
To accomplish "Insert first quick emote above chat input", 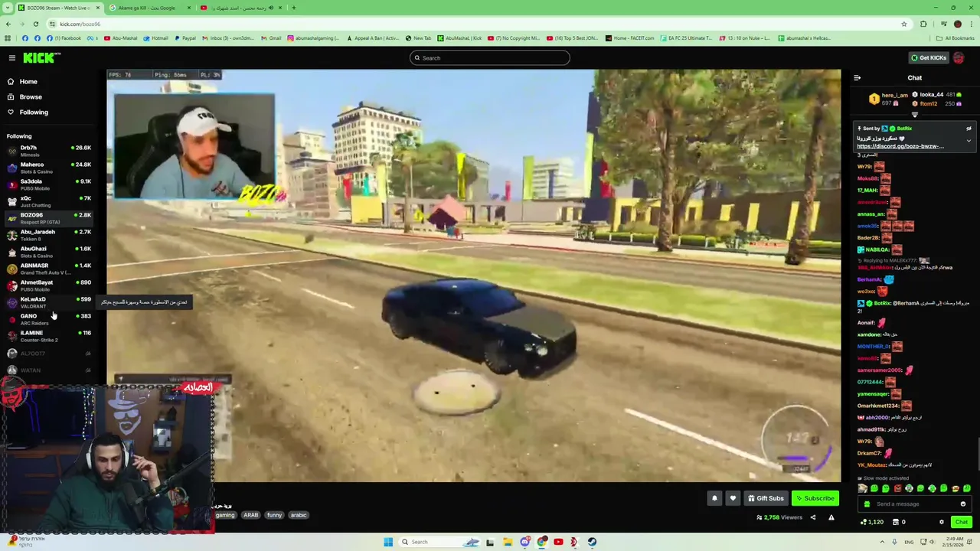I will (x=863, y=488).
